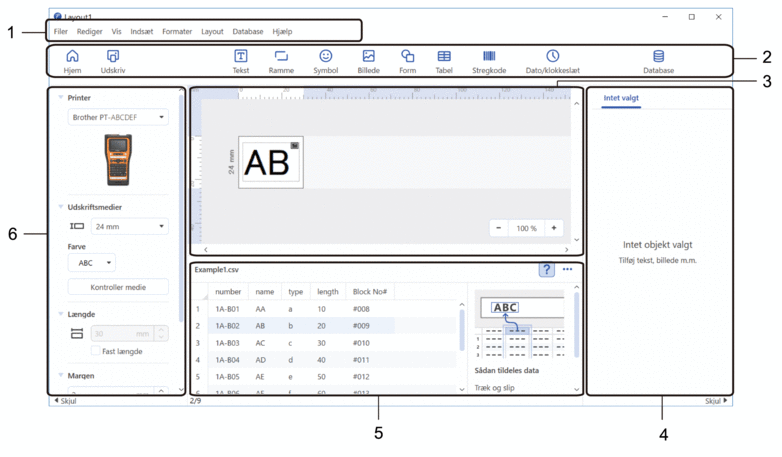Open the Filer menu
782x457 pixels.
click(x=61, y=32)
